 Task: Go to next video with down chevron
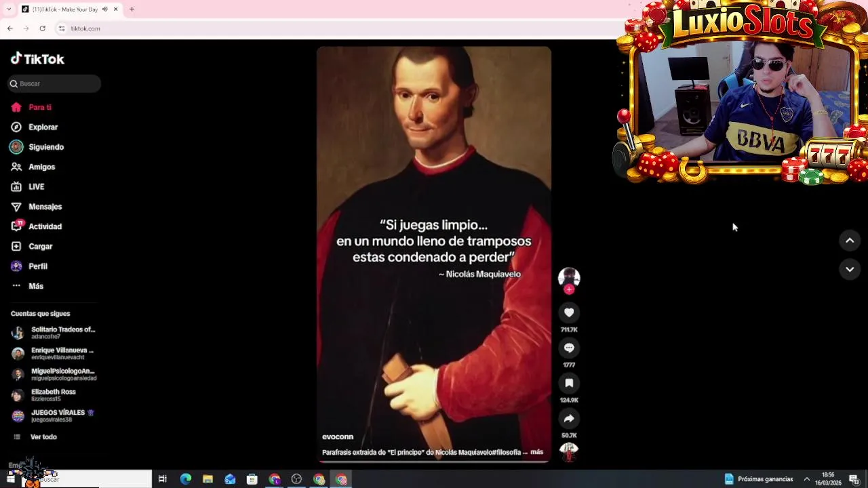(850, 269)
